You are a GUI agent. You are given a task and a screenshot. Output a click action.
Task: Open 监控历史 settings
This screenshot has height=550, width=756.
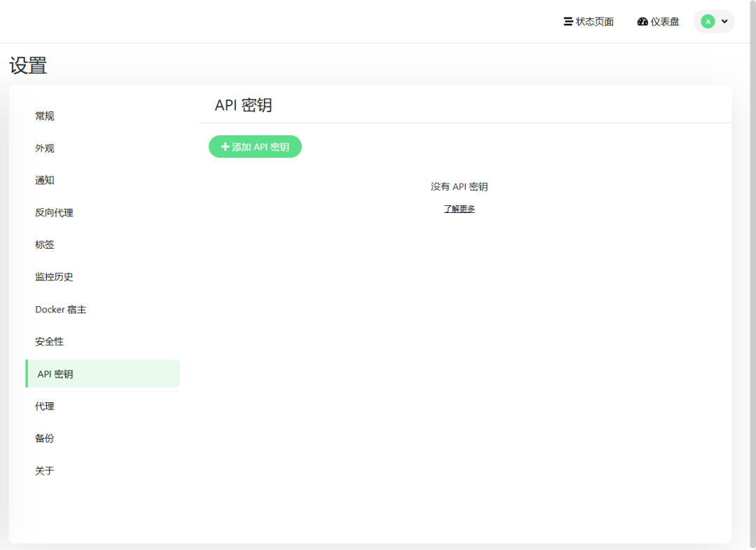click(x=54, y=277)
